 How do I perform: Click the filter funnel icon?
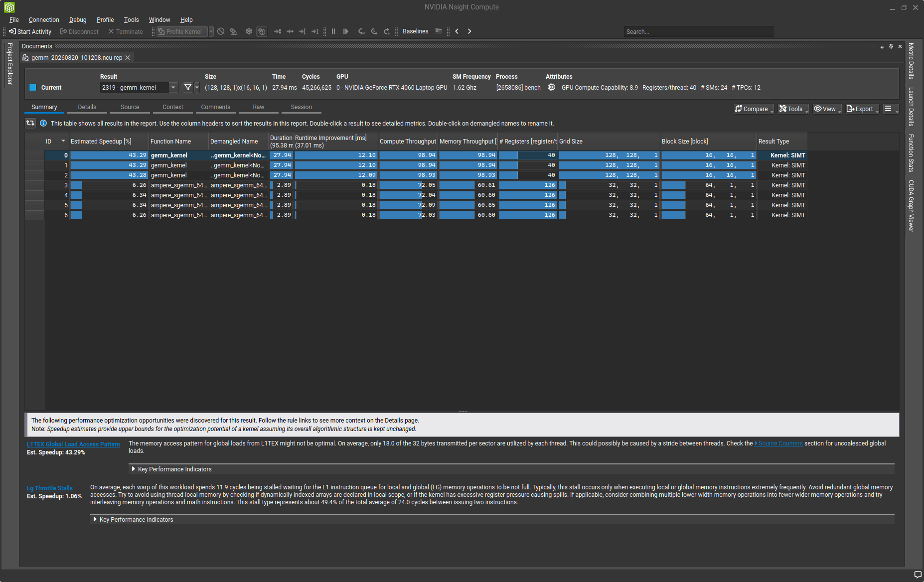tap(187, 88)
